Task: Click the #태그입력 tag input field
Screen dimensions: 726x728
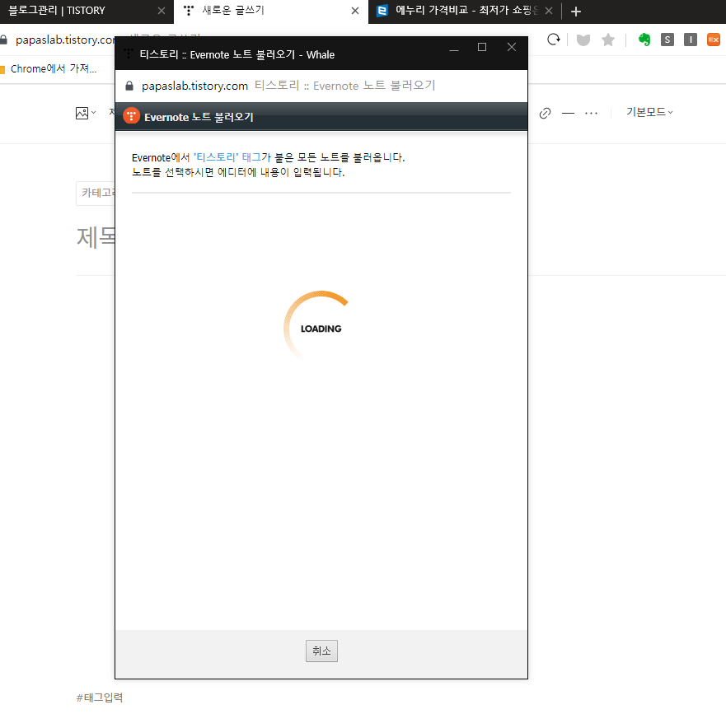Action: click(100, 698)
